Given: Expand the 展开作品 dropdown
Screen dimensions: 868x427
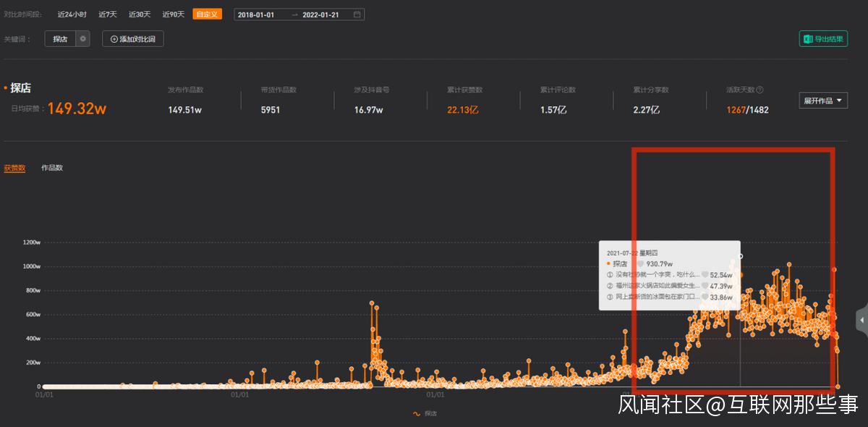Looking at the screenshot, I should [x=823, y=101].
